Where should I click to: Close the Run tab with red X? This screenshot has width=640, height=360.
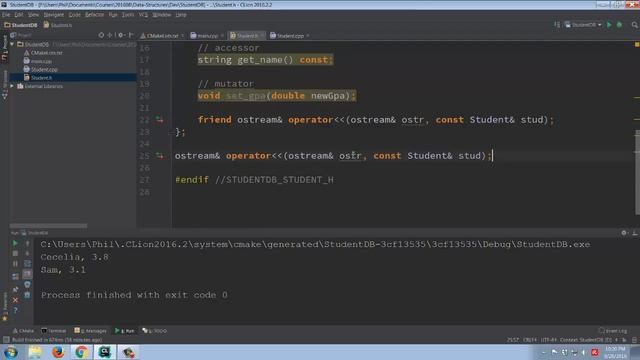point(15,300)
